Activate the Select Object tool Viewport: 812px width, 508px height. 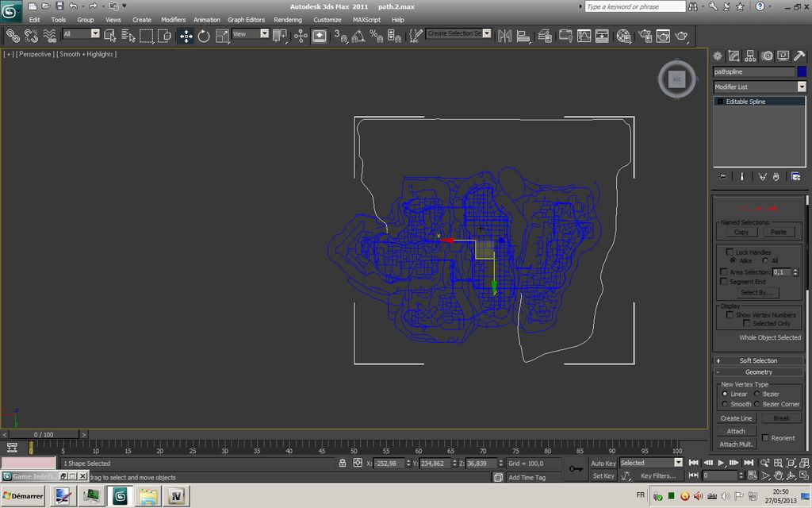109,36
